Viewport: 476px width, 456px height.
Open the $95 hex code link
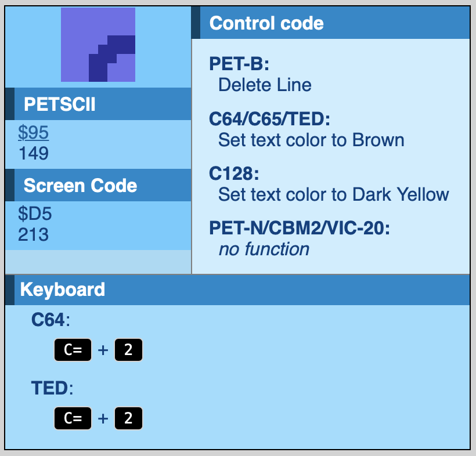33,133
